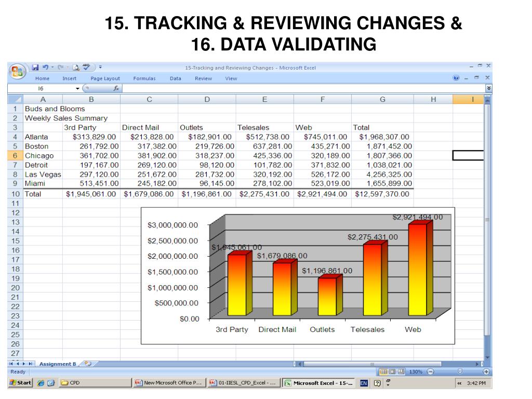532x399 pixels.
Task: Open the Formulas ribbon tab
Action: (144, 78)
